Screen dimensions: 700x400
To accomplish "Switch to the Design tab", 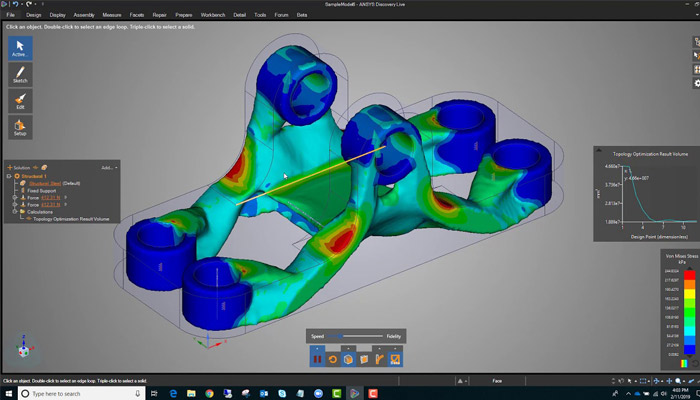I will point(33,15).
